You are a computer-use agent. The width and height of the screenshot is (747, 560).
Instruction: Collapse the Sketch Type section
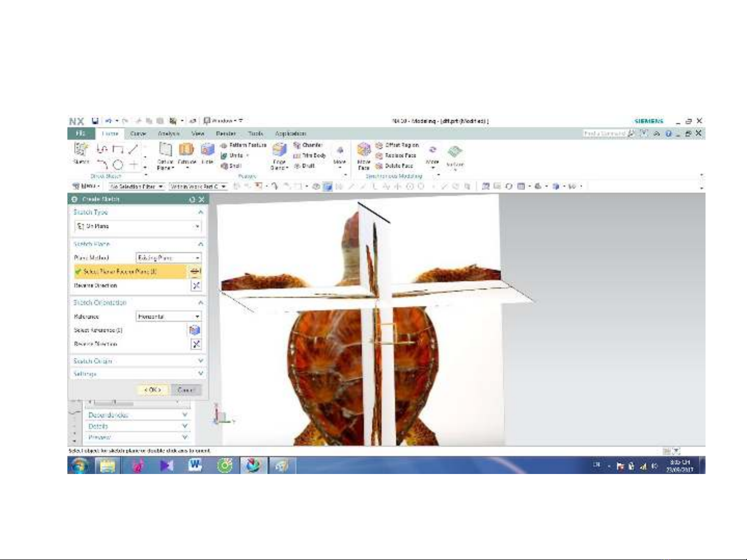tap(200, 212)
